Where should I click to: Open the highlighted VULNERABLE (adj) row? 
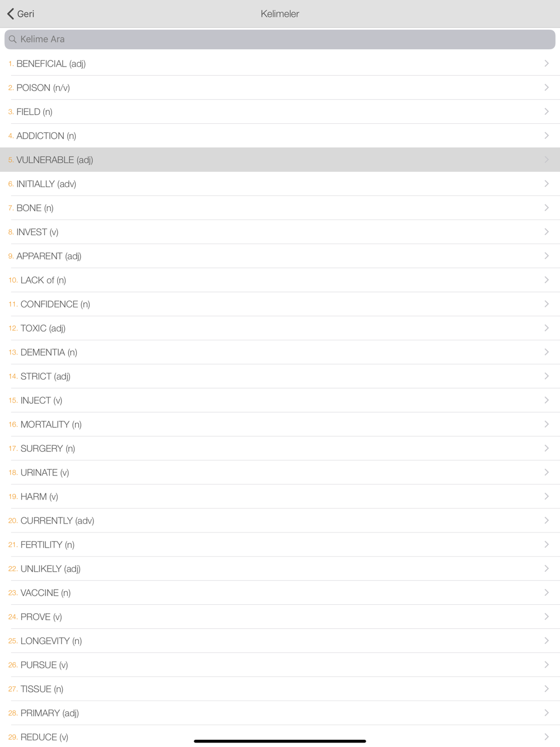pyautogui.click(x=280, y=160)
